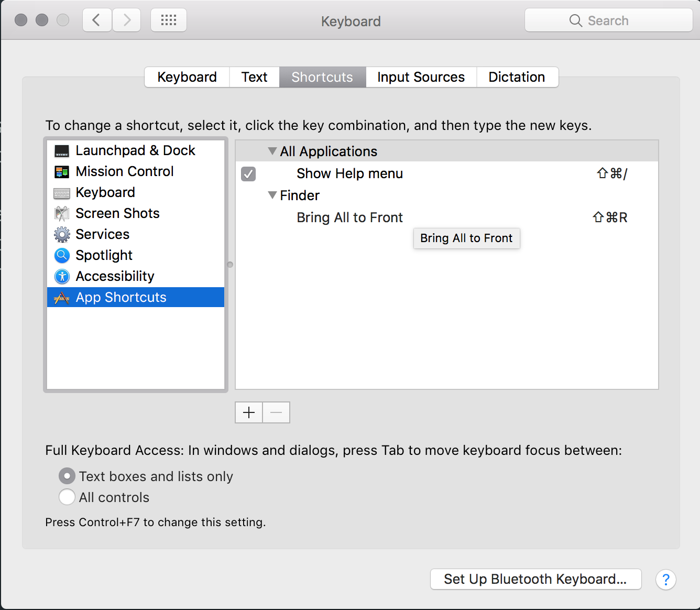This screenshot has width=700, height=610.
Task: Go back with the left arrow button
Action: tap(97, 20)
